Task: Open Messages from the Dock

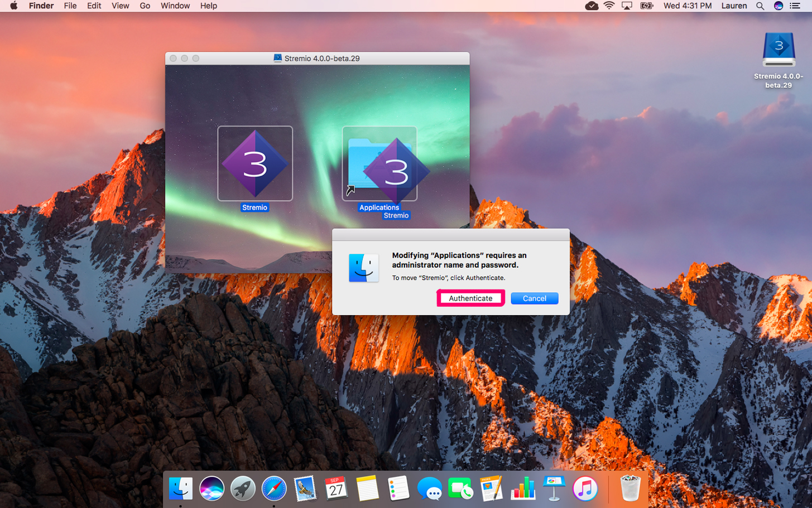Action: 430,489
